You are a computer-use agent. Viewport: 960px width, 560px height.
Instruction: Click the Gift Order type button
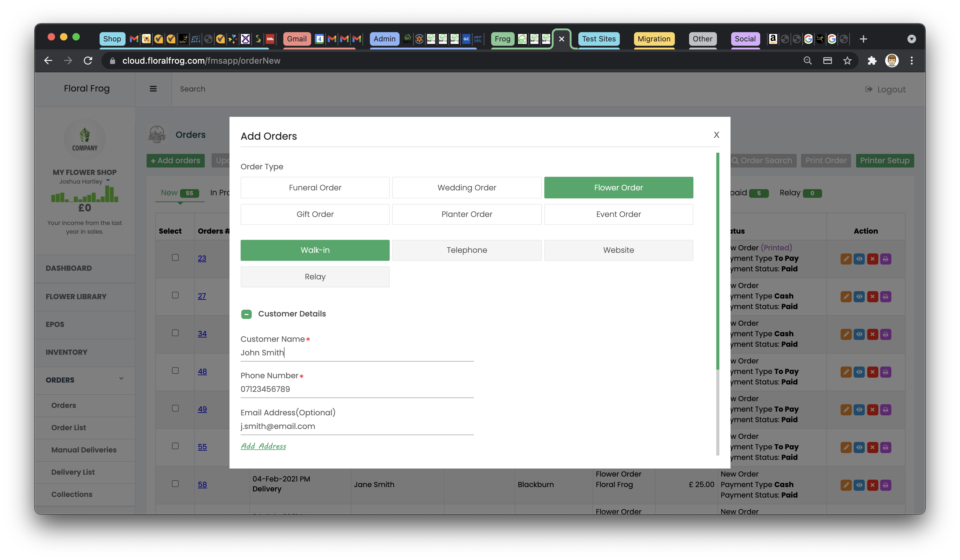click(x=315, y=213)
